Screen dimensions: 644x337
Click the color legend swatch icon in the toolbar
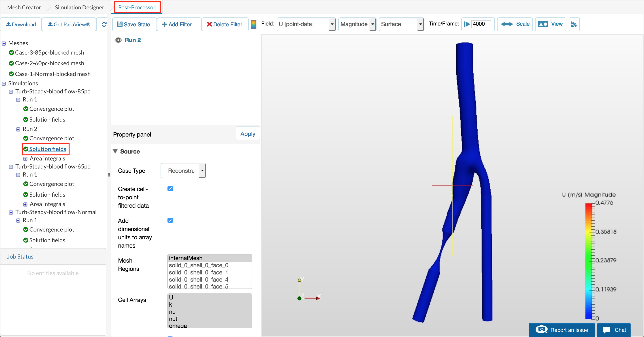(x=253, y=24)
